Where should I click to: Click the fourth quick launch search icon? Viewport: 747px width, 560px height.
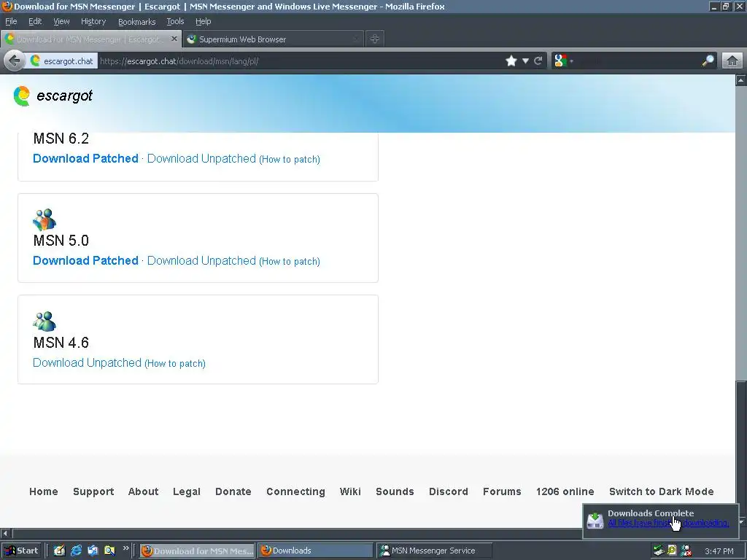point(109,551)
